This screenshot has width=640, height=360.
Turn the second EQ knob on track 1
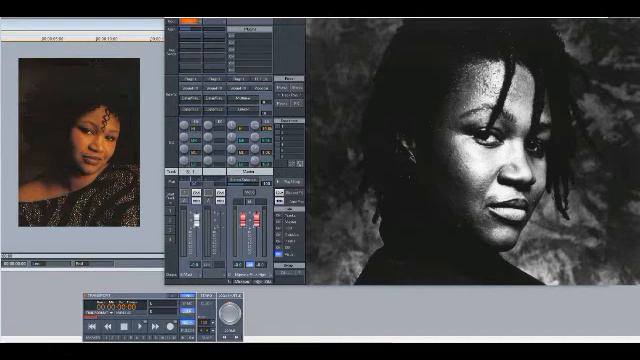(184, 137)
